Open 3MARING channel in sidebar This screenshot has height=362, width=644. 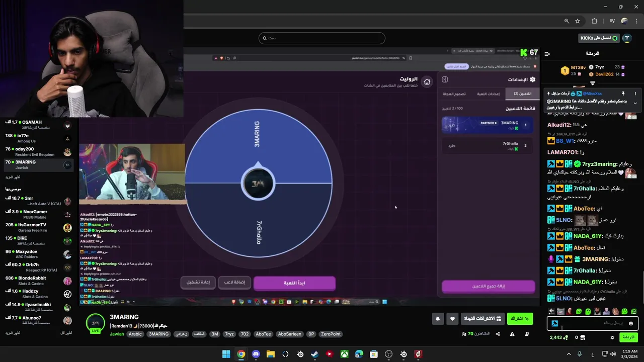click(38, 165)
